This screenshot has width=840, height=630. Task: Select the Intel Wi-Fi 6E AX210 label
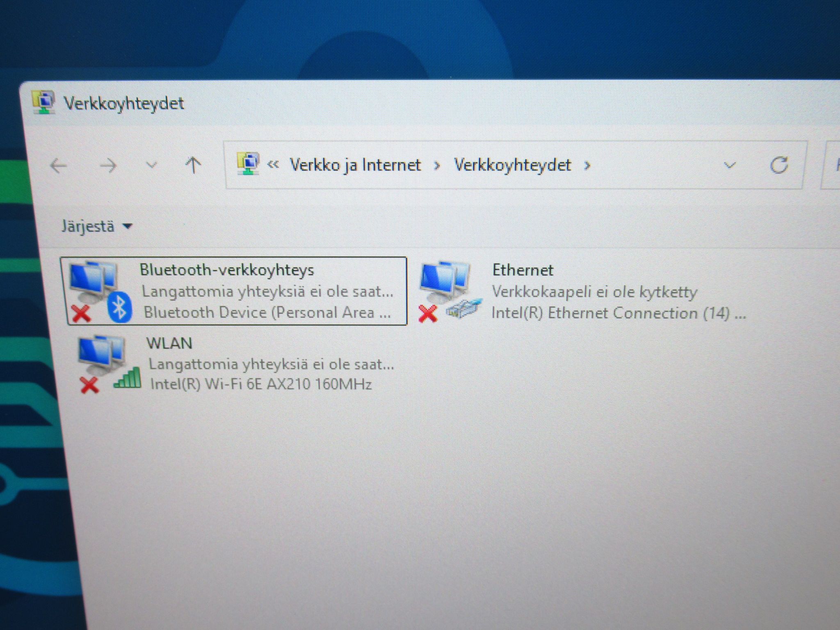261,384
